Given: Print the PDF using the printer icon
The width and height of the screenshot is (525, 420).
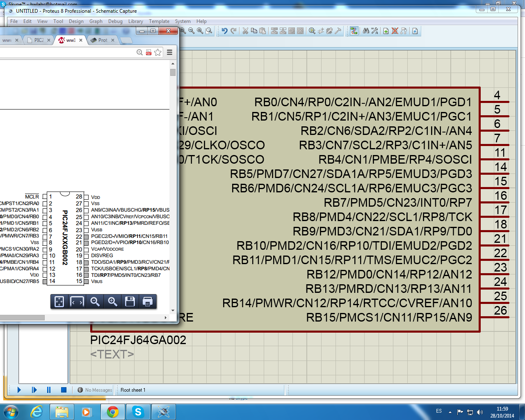Looking at the screenshot, I should (x=148, y=302).
